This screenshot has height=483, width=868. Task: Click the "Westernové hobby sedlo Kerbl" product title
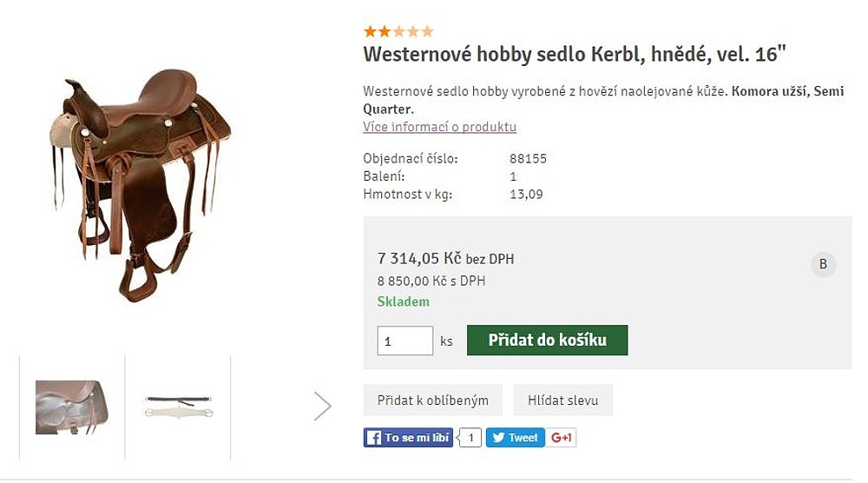pyautogui.click(x=574, y=55)
